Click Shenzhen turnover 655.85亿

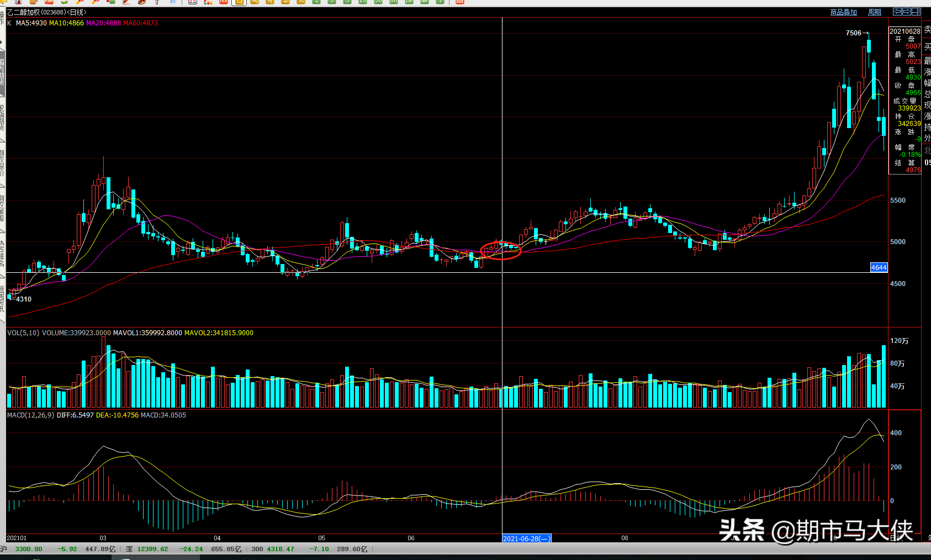(226, 549)
